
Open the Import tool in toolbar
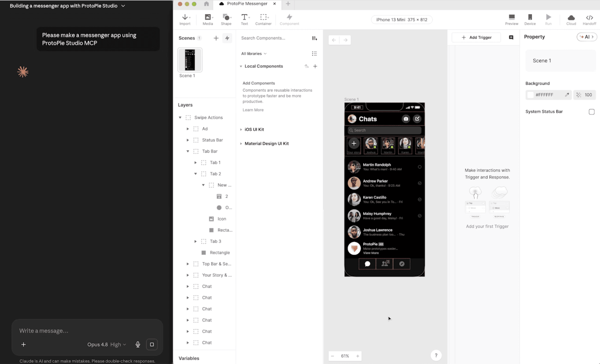(185, 19)
